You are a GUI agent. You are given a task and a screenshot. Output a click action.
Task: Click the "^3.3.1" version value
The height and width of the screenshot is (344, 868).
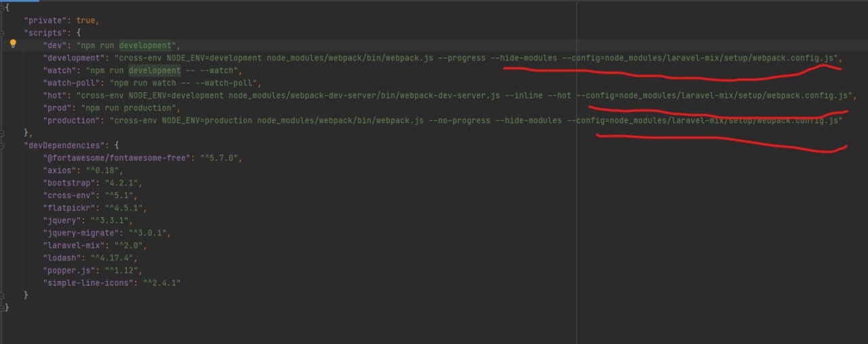[x=110, y=221]
